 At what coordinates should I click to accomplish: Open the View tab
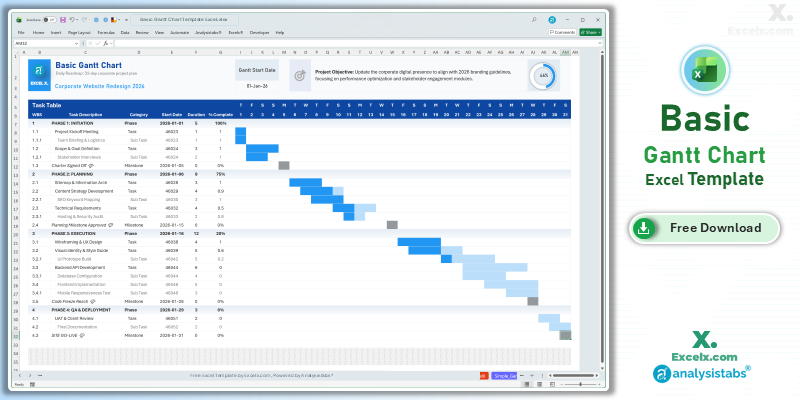click(x=159, y=32)
